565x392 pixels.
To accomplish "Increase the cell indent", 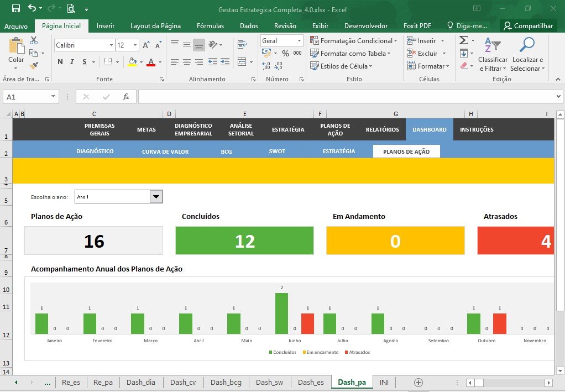I will coord(225,61).
